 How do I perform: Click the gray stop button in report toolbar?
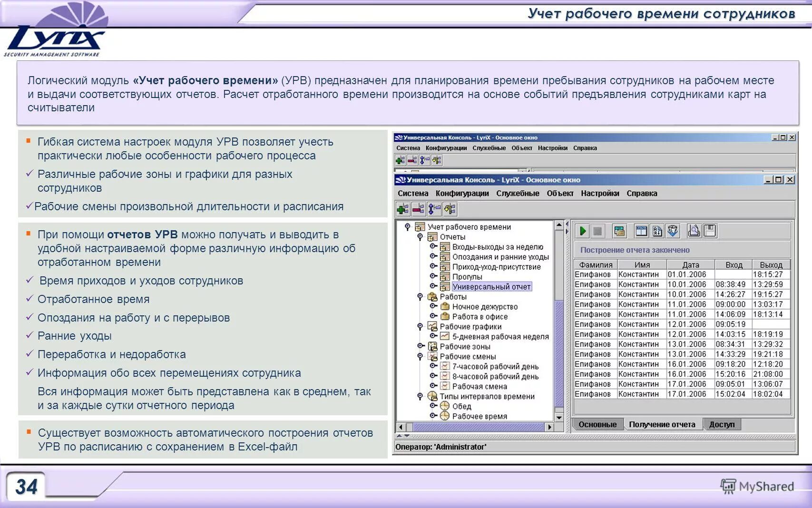[x=597, y=231]
